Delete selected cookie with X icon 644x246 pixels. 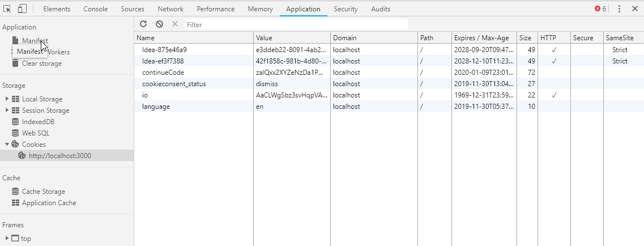(175, 24)
